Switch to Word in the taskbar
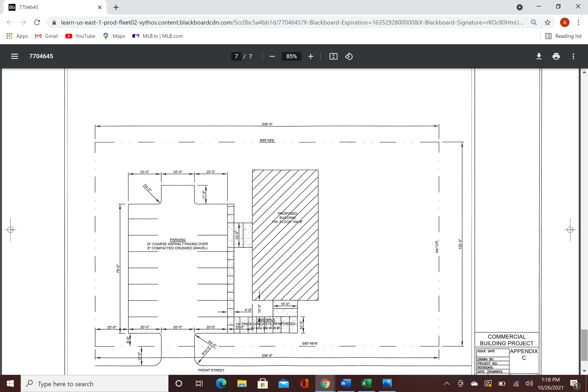Image resolution: width=588 pixels, height=392 pixels. (346, 383)
